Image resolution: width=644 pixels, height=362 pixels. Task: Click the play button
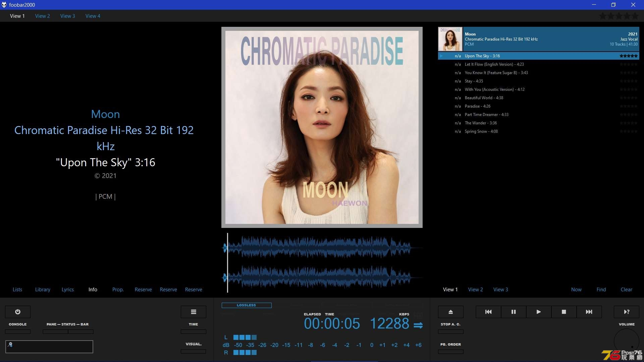[539, 312]
